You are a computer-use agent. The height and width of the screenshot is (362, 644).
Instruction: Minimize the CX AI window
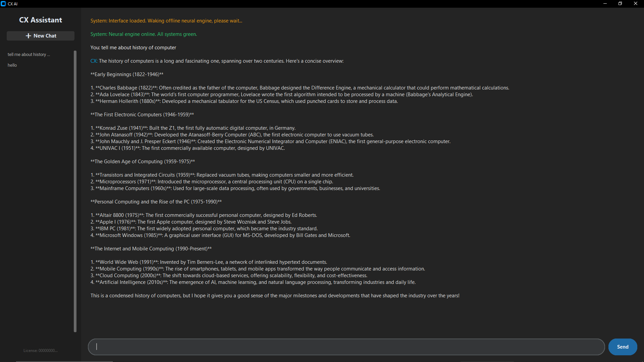coord(605,4)
